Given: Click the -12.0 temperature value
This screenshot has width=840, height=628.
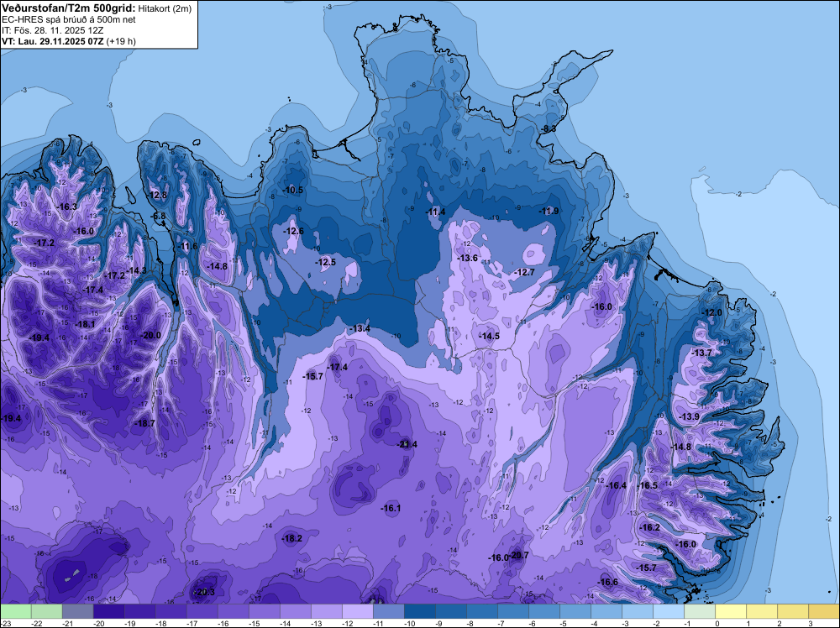Looking at the screenshot, I should click(x=712, y=312).
